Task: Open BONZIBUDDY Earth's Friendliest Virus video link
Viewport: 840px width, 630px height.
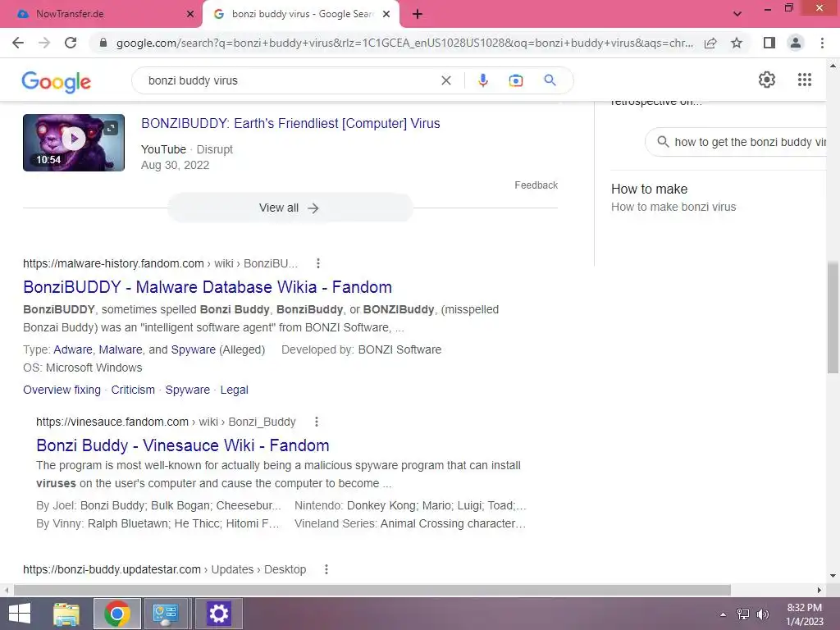Action: 290,123
